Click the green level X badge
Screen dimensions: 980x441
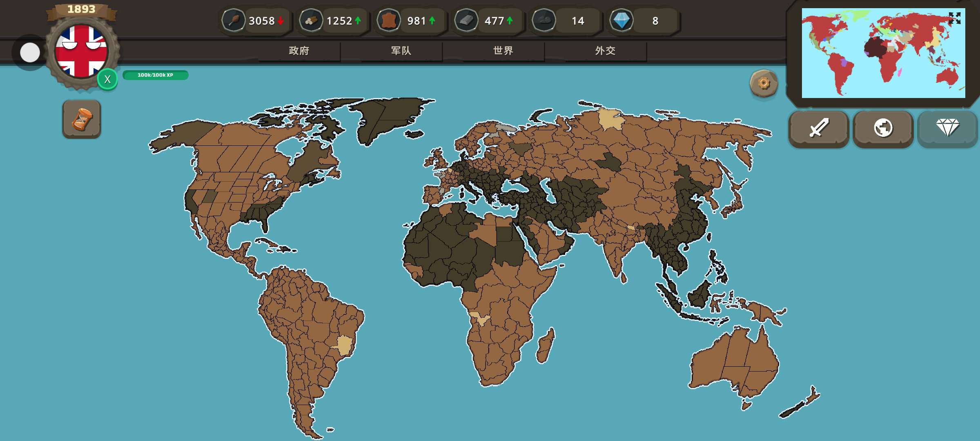pos(107,79)
